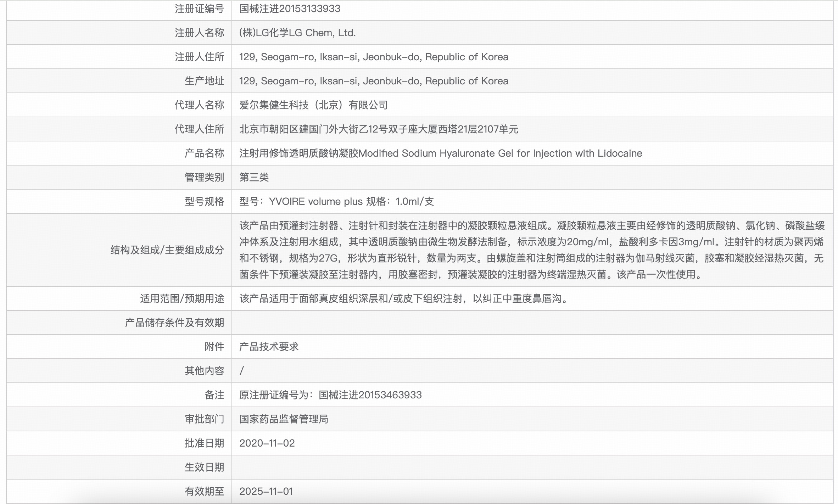
Task: Click the empty 生效日期 value cell
Action: pos(531,467)
